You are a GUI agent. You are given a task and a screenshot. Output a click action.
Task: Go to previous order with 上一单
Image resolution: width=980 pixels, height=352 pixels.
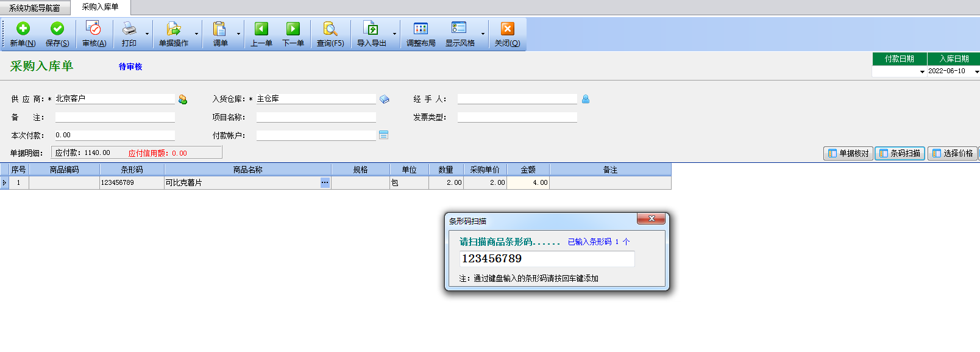pyautogui.click(x=261, y=29)
